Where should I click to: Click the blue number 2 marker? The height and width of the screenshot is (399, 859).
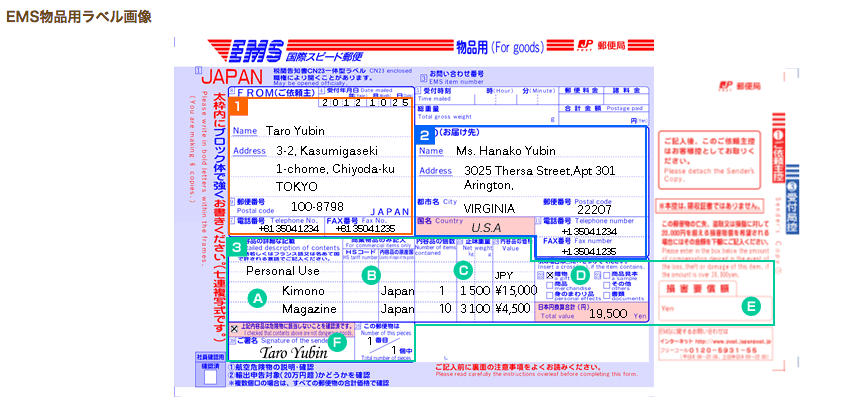click(425, 135)
